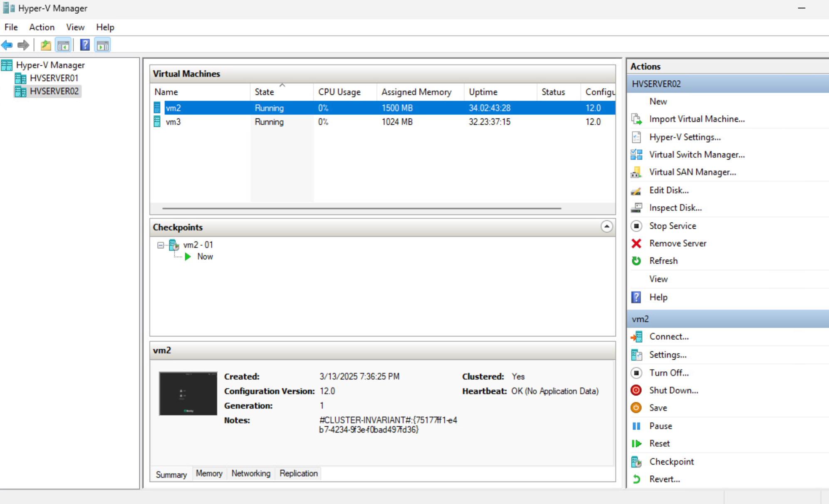The height and width of the screenshot is (504, 829).
Task: Switch to the Replication tab
Action: tap(299, 474)
